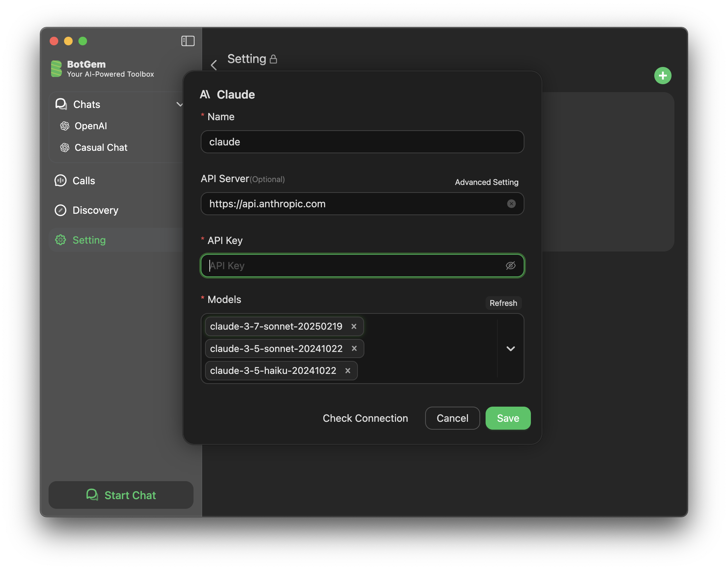Click the green plus add button
This screenshot has height=570, width=728.
[x=663, y=76]
